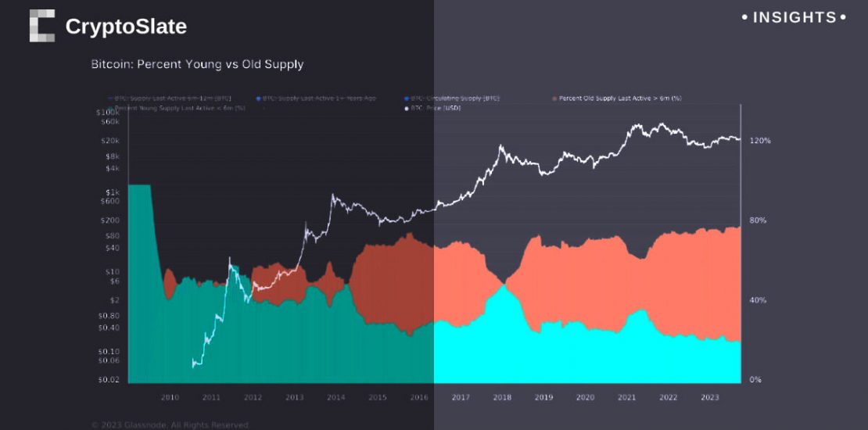This screenshot has height=430, width=868.
Task: Click the 2018 x-axis label
Action: click(x=502, y=397)
